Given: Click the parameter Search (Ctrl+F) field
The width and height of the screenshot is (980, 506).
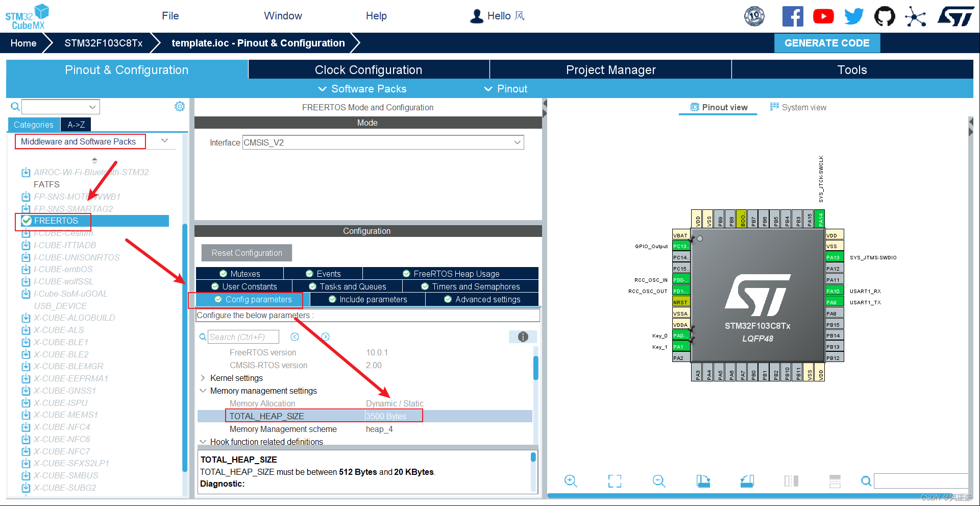Looking at the screenshot, I should pyautogui.click(x=243, y=337).
